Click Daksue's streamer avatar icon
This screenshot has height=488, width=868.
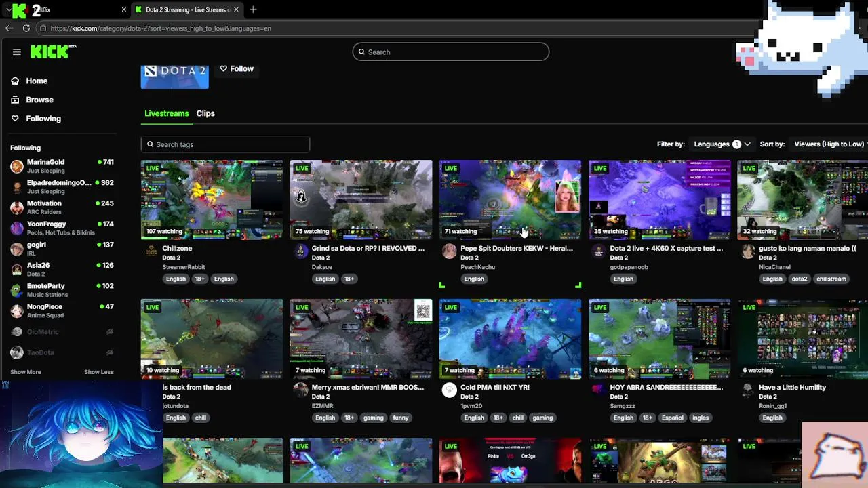click(300, 251)
